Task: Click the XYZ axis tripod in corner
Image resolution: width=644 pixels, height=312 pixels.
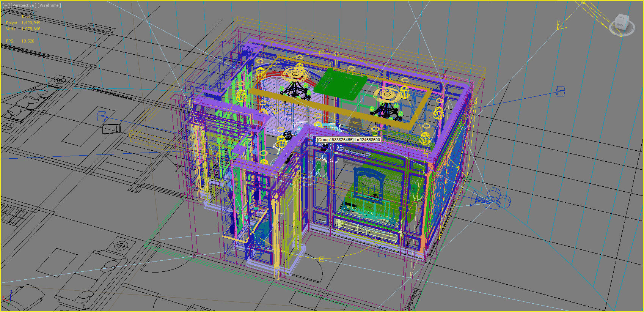Action: [x=8, y=298]
